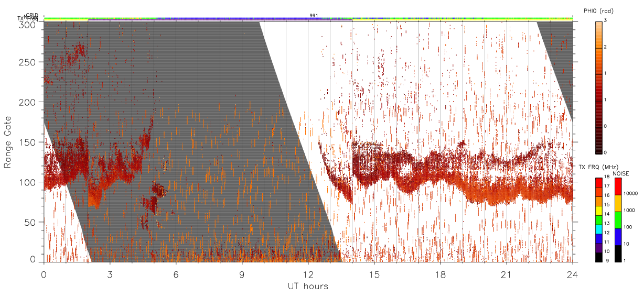The height and width of the screenshot is (297, 644).
Task: Click the '2' tick on PHI0 colorbar
Action: click(x=605, y=47)
